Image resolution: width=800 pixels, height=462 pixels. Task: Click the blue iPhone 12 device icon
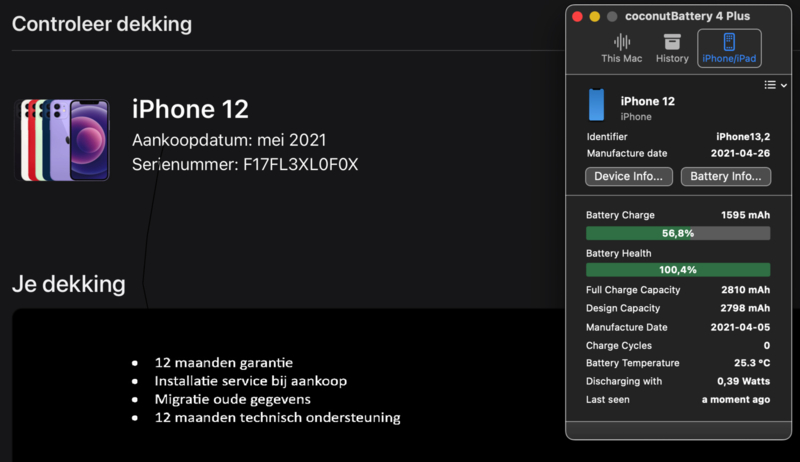coord(596,105)
